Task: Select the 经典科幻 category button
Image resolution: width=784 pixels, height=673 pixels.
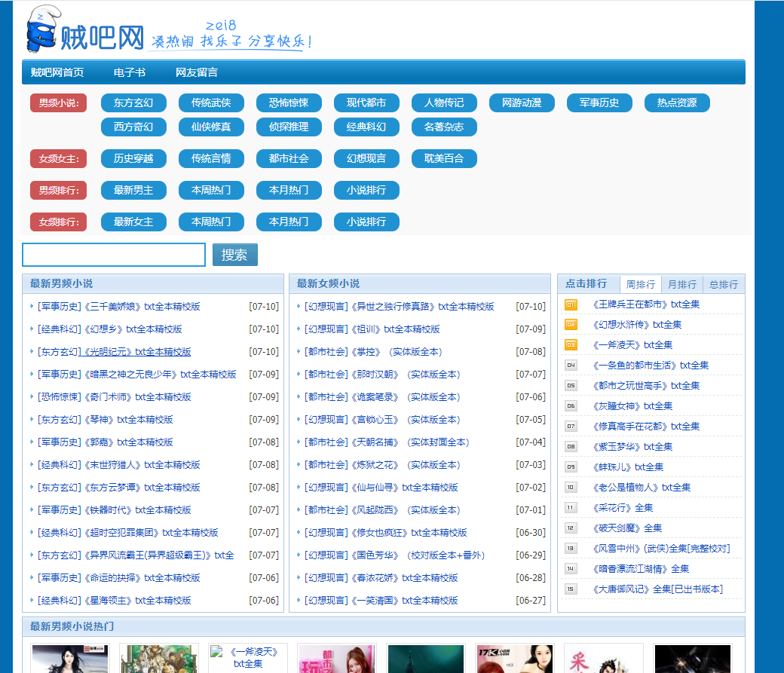Action: pyautogui.click(x=366, y=127)
